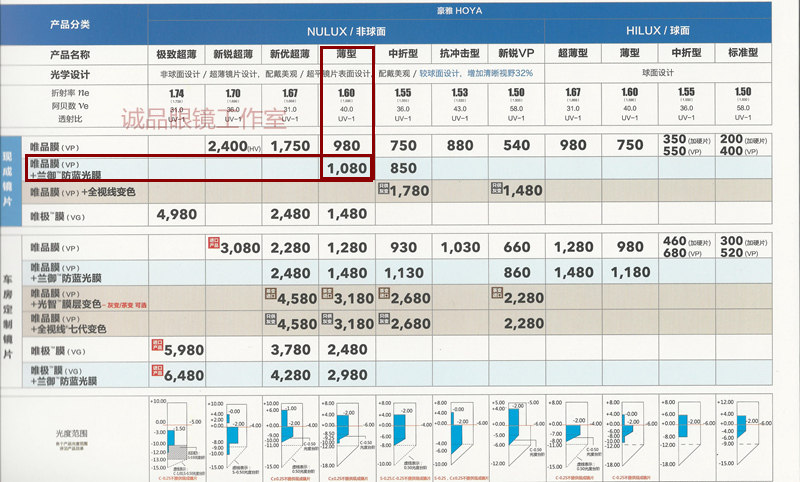Click the 300 (加硬片) price
Image resolution: width=800 pixels, height=482 pixels.
743,241
